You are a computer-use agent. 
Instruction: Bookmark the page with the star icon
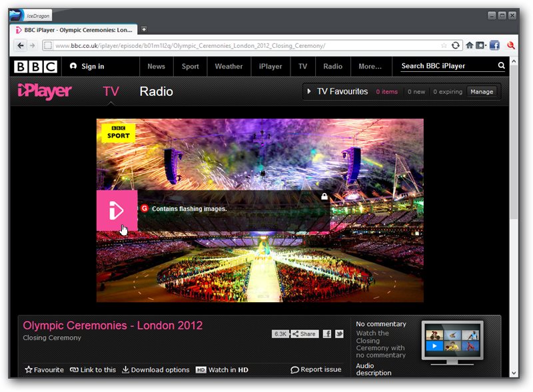[x=444, y=45]
